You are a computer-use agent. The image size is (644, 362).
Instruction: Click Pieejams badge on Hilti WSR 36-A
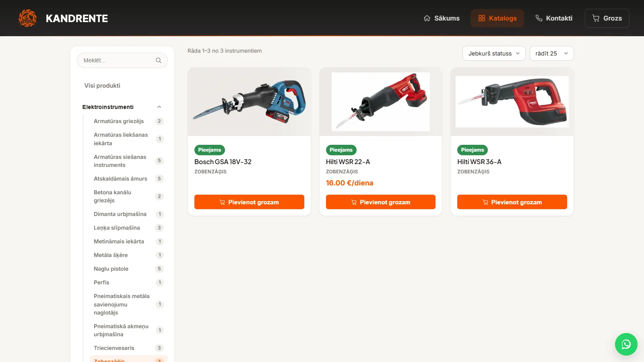click(473, 150)
